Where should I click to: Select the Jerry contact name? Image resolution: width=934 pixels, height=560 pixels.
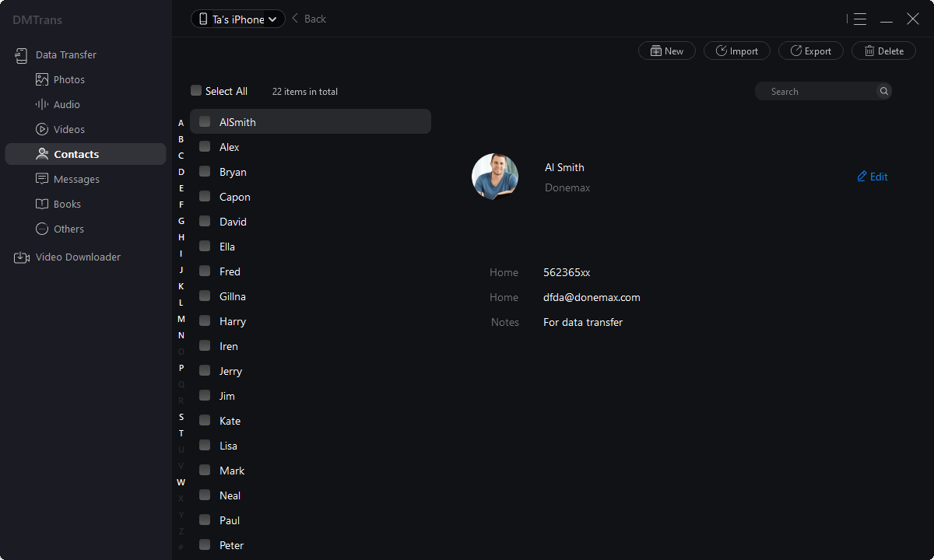[x=230, y=371]
